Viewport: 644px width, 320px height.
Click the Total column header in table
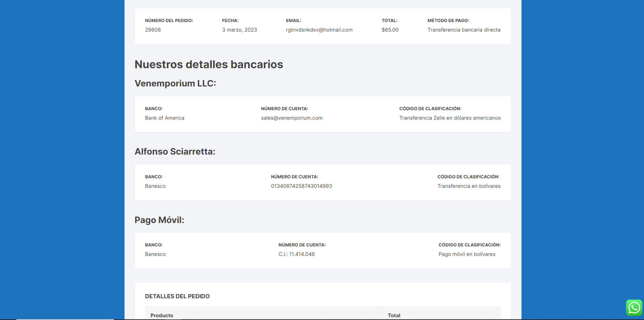[394, 316]
